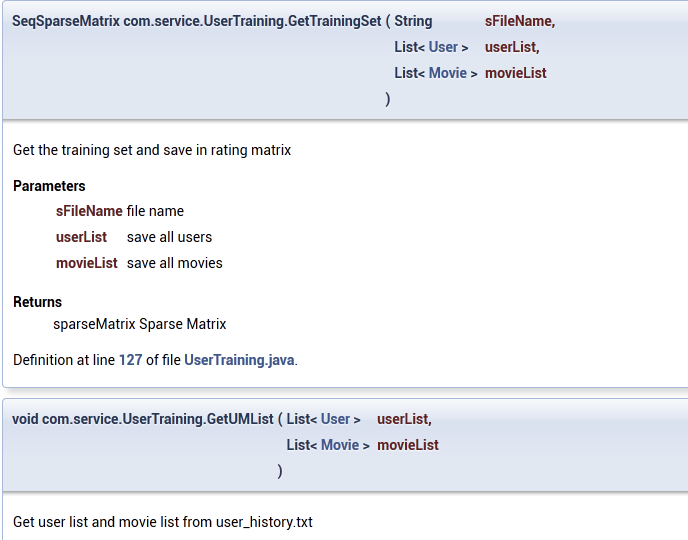
Task: Open Movie type link in GetTrainingSet signature
Action: (447, 73)
